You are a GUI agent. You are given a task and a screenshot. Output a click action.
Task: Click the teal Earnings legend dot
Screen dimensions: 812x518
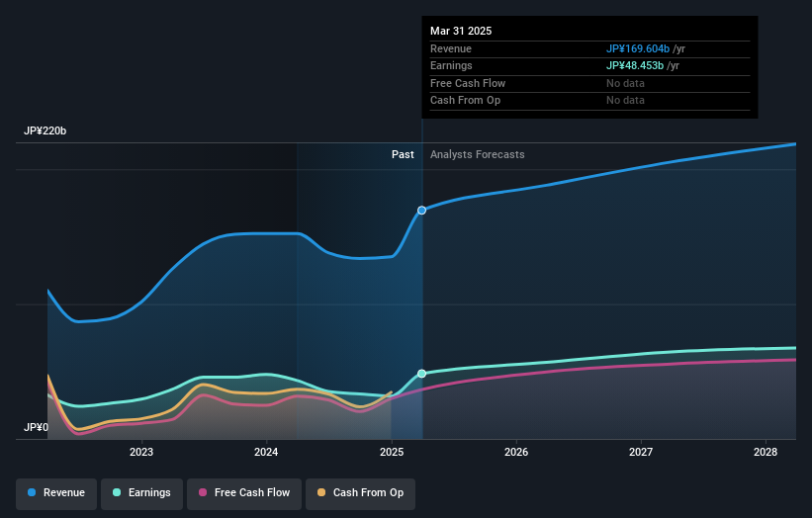[x=117, y=492]
